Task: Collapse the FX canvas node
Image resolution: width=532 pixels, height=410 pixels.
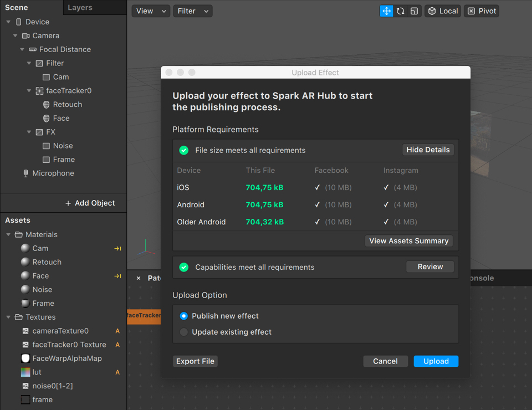Action: point(29,132)
